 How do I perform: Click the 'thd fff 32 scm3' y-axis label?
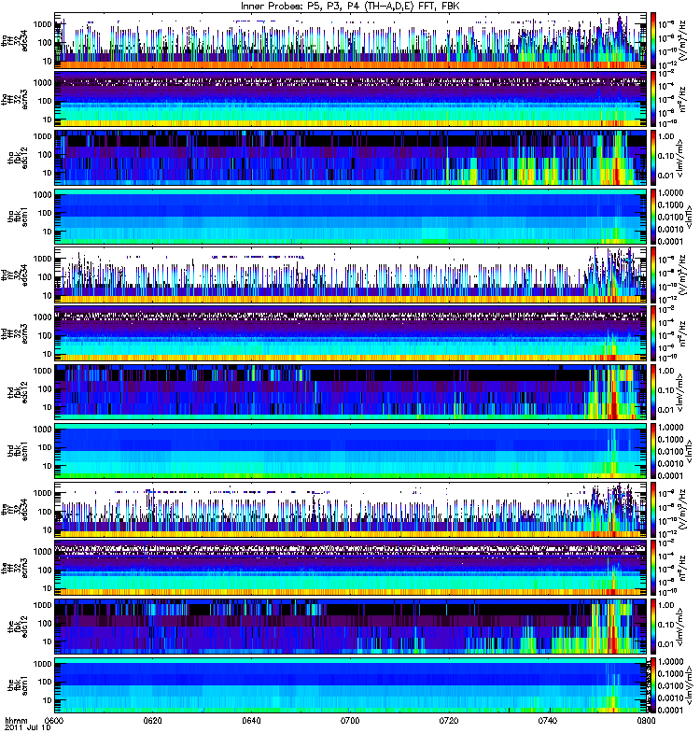tap(15, 333)
